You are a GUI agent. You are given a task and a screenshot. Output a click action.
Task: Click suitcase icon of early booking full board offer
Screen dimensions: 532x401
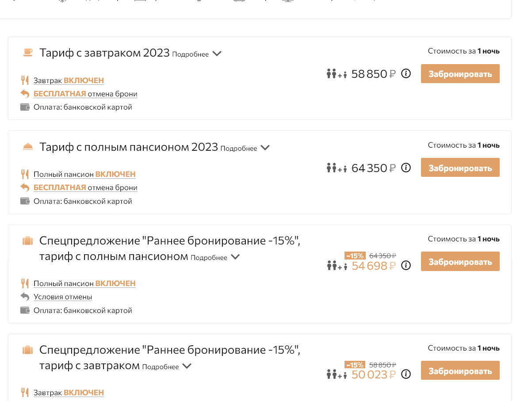tap(28, 241)
